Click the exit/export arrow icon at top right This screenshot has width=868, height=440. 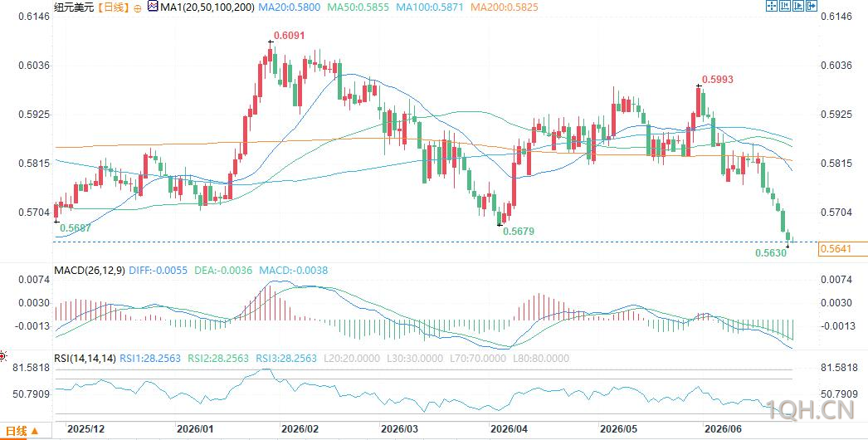[812, 6]
